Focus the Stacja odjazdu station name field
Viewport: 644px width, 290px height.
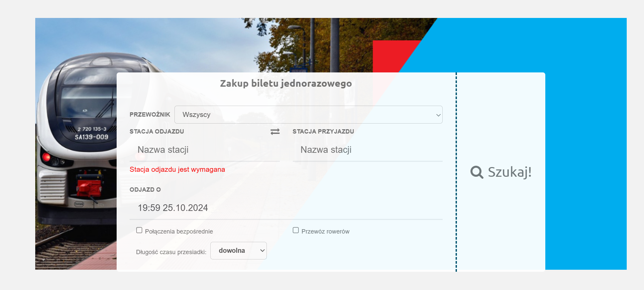click(x=204, y=150)
